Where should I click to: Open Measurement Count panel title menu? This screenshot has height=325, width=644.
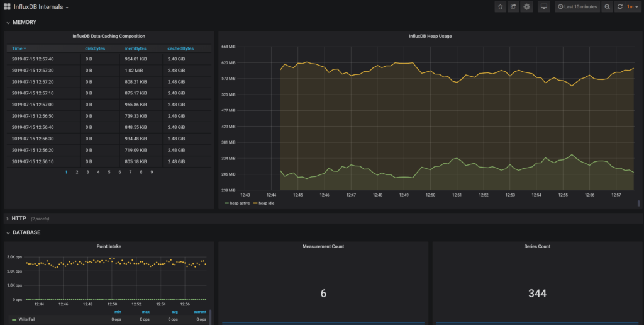coord(323,246)
